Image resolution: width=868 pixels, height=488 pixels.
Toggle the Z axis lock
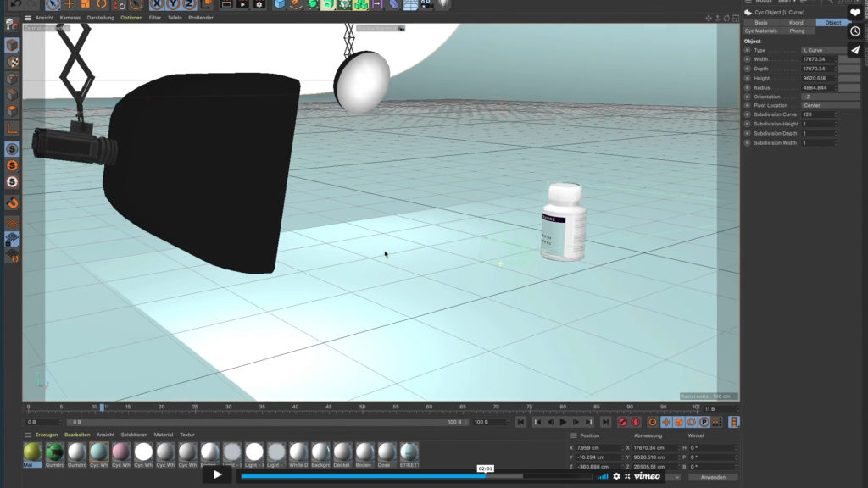(189, 4)
